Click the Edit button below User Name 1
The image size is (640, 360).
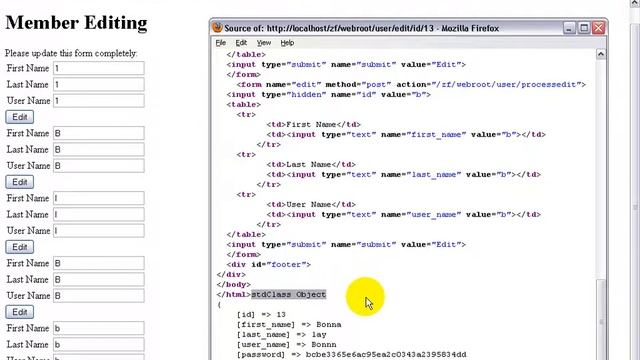[20, 117]
